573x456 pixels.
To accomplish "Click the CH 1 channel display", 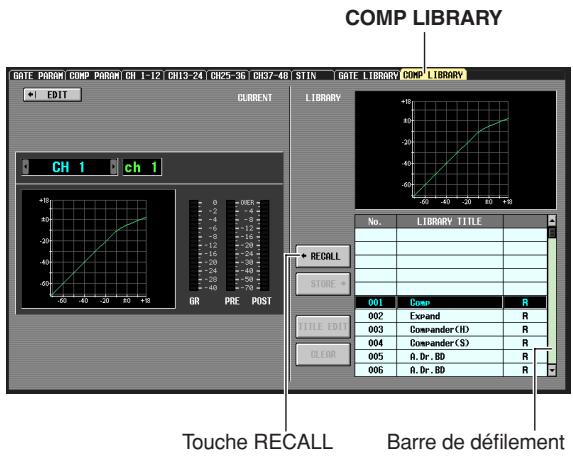I will pyautogui.click(x=69, y=167).
